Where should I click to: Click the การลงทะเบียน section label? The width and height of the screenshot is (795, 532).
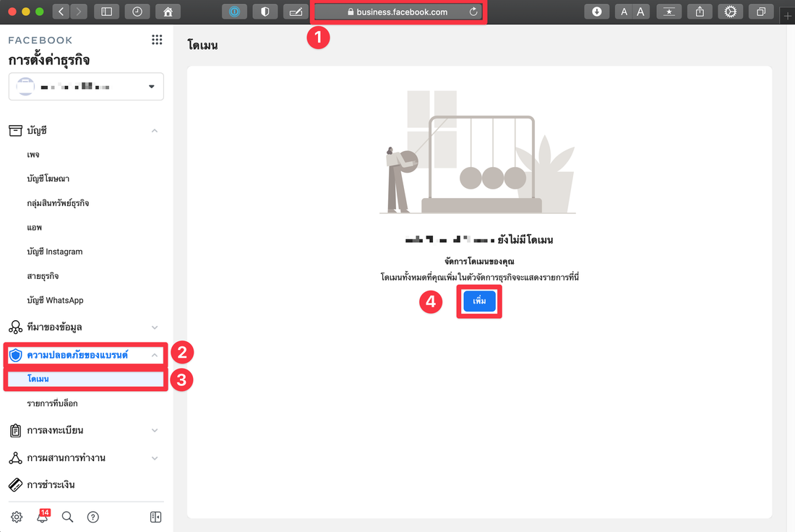pos(55,431)
